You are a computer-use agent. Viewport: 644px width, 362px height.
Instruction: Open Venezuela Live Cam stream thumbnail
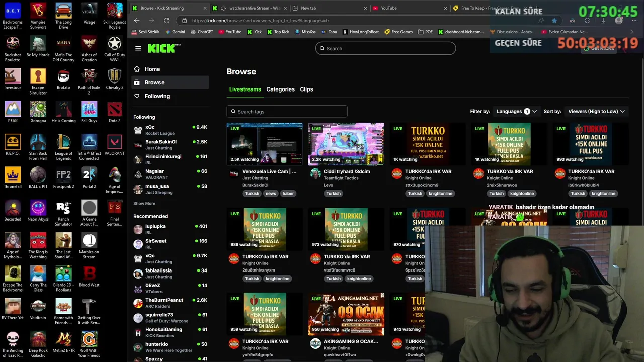[x=265, y=144]
